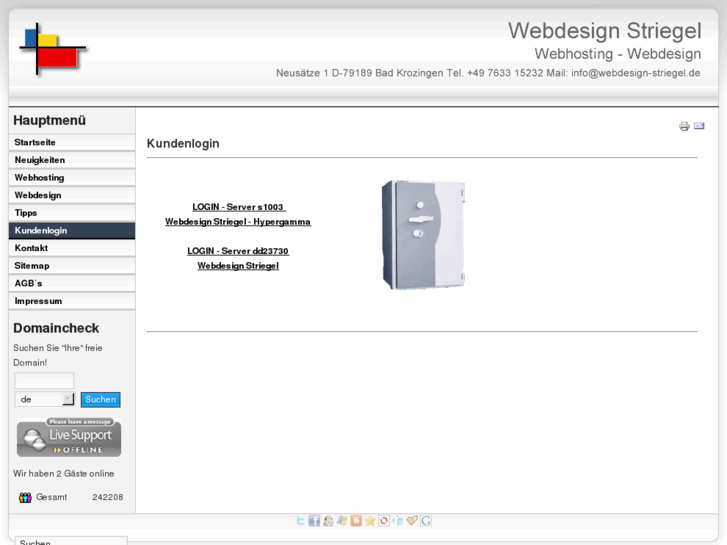The height and width of the screenshot is (545, 727).
Task: Click the email this page icon
Action: pos(699,126)
